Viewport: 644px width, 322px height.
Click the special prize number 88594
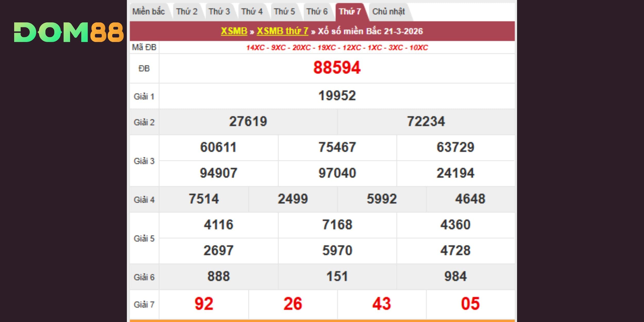point(337,68)
